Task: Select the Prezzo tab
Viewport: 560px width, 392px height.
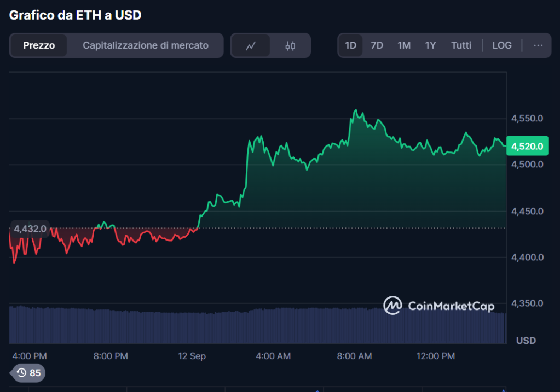Action: 39,45
